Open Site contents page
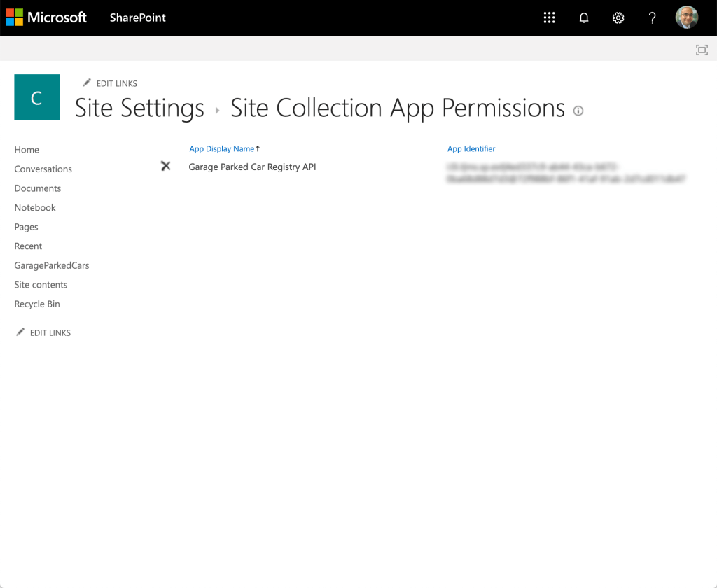717x588 pixels. tap(41, 285)
